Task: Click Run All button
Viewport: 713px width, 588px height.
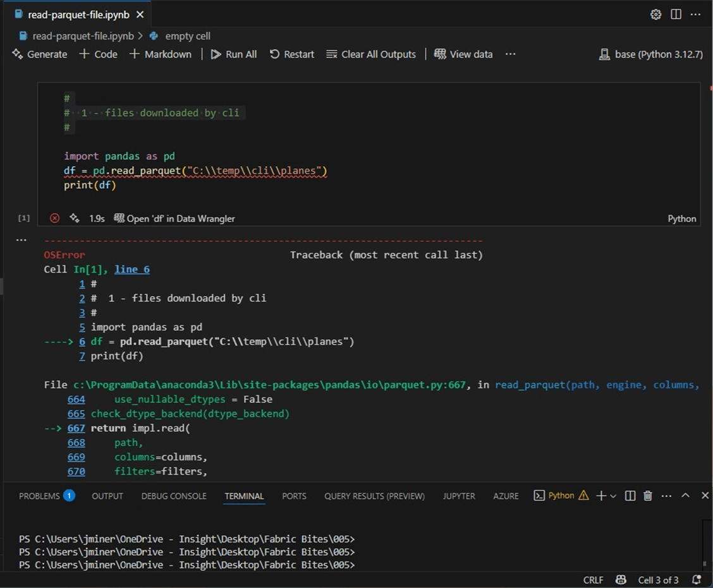Action: pos(234,54)
